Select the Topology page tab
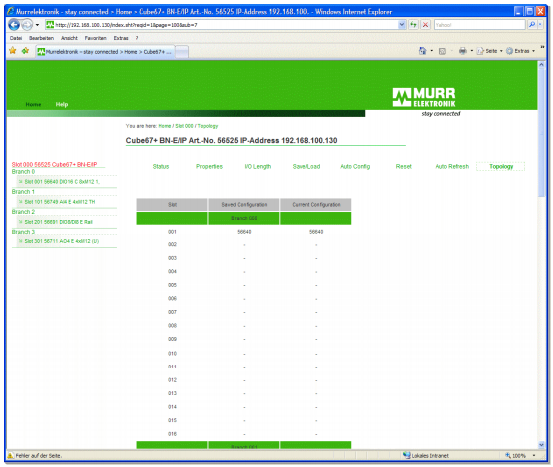This screenshot has height=467, width=553. (x=501, y=166)
